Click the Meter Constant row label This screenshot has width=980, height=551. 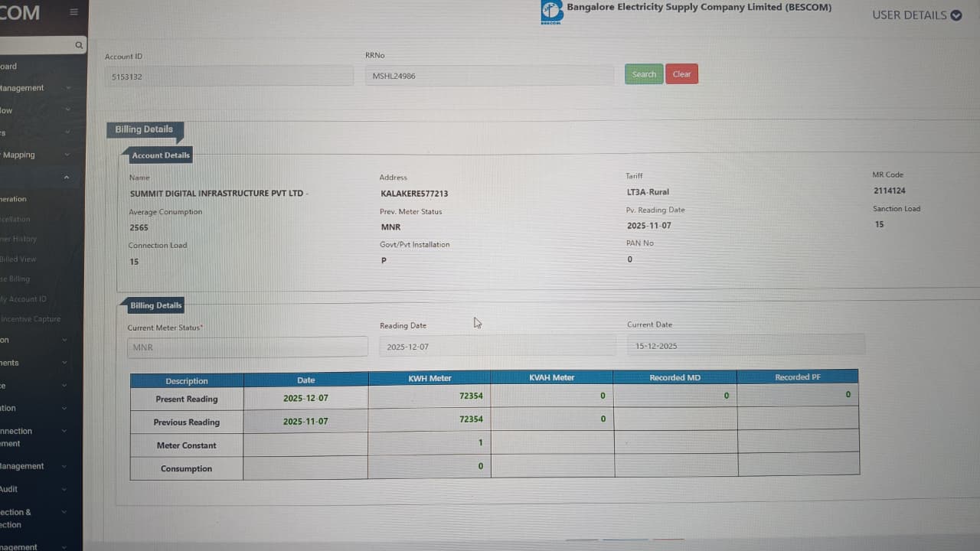point(186,445)
